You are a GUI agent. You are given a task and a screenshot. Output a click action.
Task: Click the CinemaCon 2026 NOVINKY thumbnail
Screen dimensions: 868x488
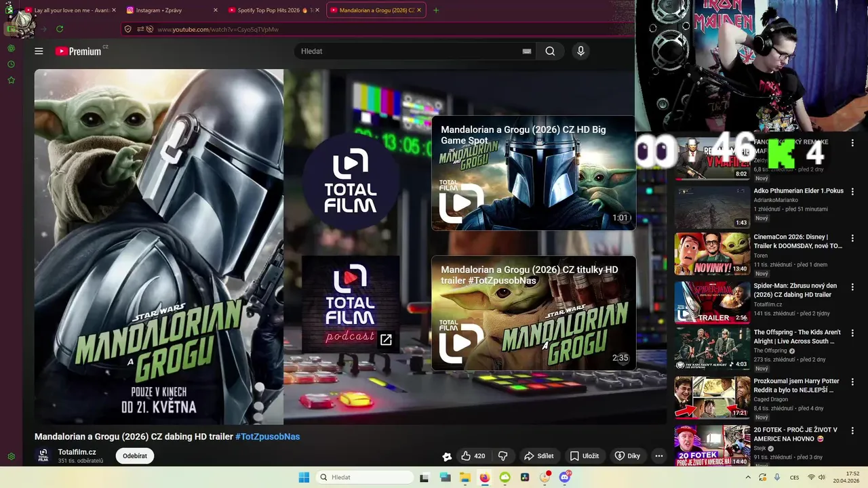(712, 254)
